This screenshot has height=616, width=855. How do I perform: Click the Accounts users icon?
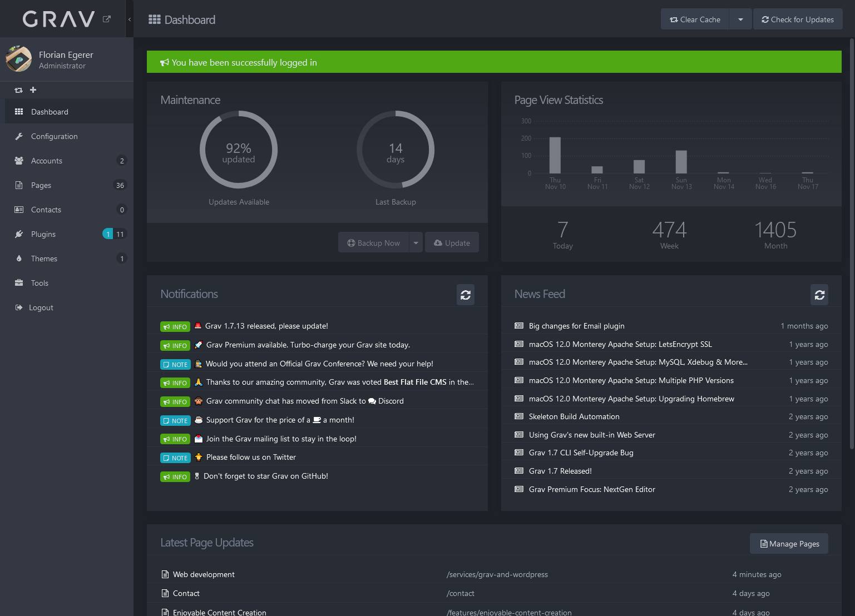(19, 161)
